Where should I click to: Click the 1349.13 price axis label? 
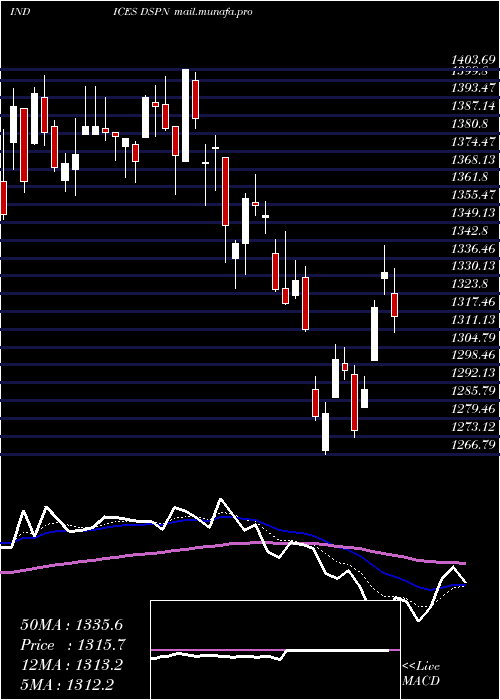(x=473, y=212)
